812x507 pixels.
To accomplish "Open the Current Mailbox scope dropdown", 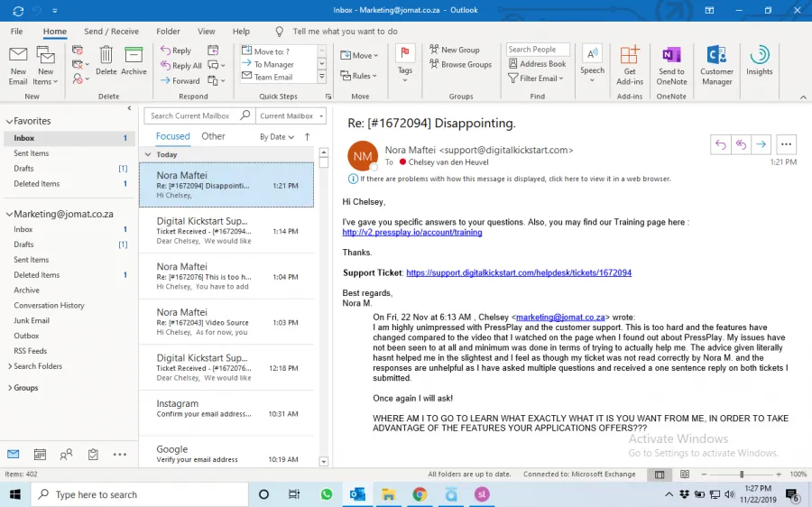I will tap(292, 115).
